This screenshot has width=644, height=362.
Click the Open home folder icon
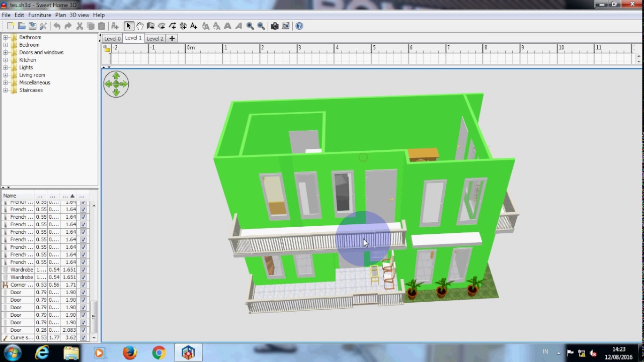pyautogui.click(x=21, y=26)
